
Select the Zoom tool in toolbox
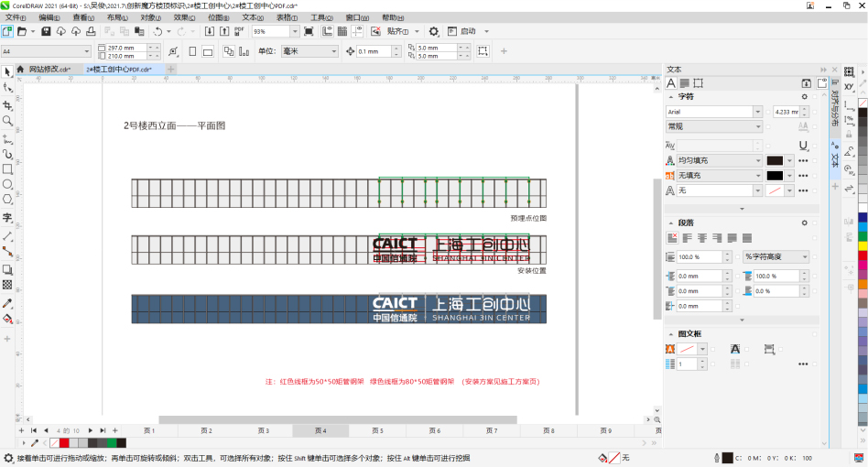pos(7,121)
